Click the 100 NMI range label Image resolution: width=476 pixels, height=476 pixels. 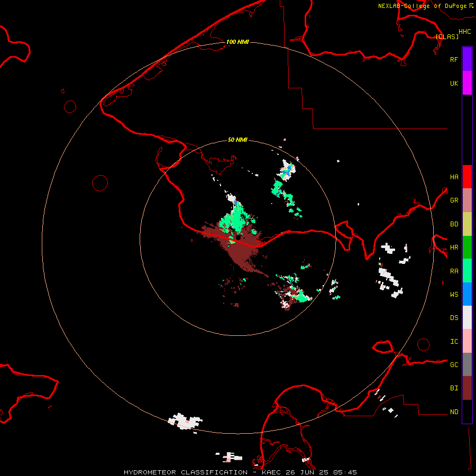[x=237, y=42]
